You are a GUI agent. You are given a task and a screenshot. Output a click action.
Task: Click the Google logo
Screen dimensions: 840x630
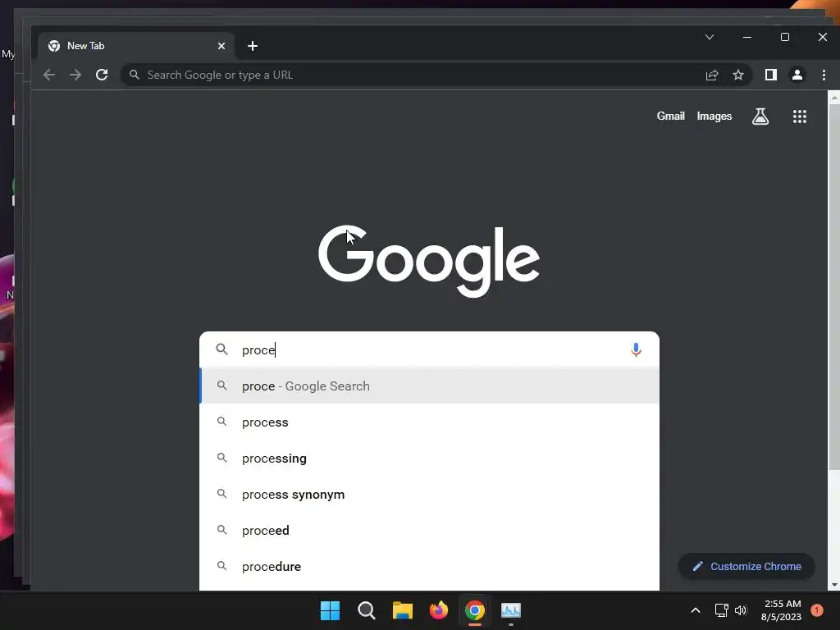click(x=429, y=261)
